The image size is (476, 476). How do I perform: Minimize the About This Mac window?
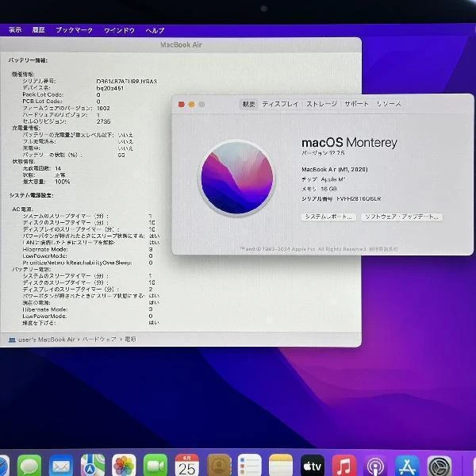[x=191, y=105]
